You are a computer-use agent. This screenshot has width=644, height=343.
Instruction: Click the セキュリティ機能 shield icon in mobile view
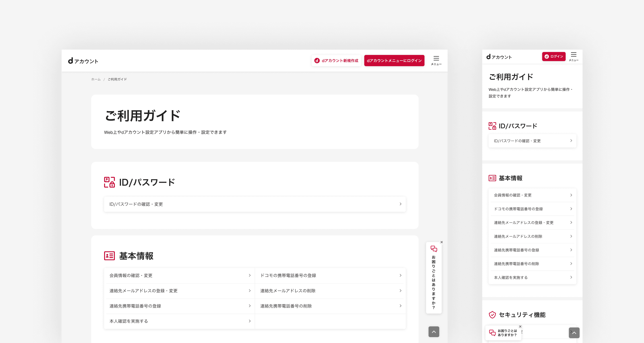point(492,315)
